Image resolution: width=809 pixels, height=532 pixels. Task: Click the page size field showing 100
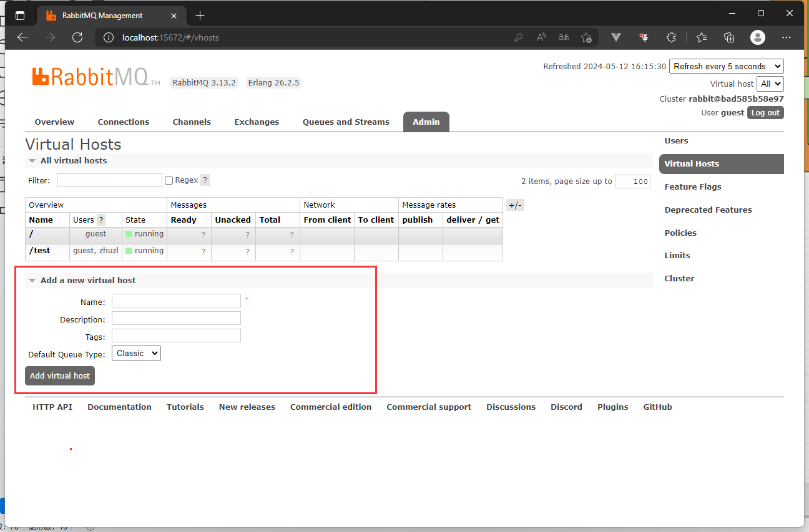point(632,181)
